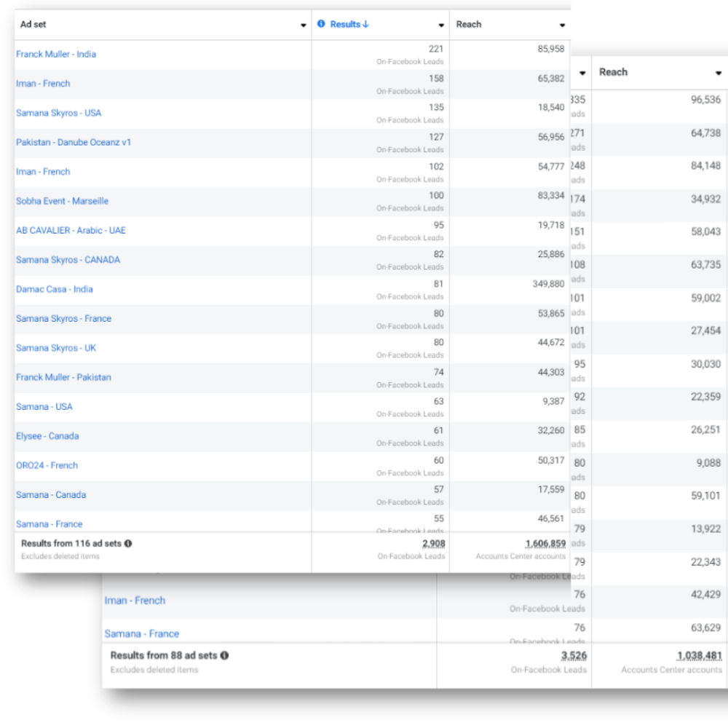Click reach value 63,735 in back table
The height and width of the screenshot is (728, 728).
[x=705, y=265]
